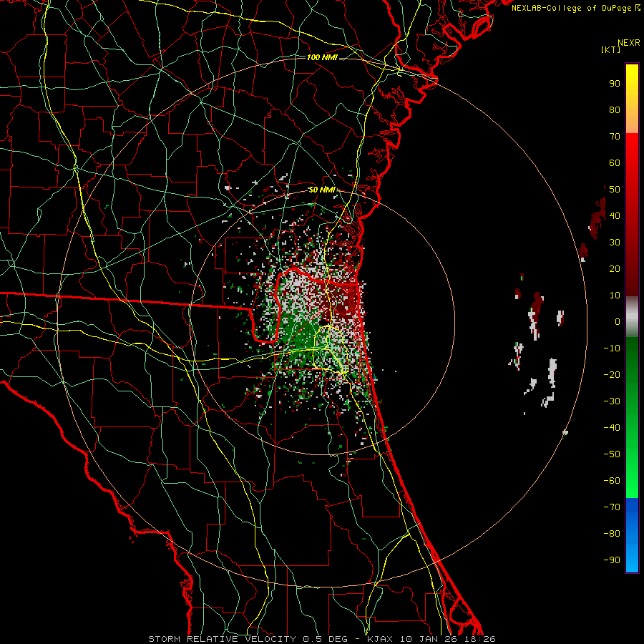644x644 pixels.
Task: Click the KJAX radar site identifier
Action: 379,639
